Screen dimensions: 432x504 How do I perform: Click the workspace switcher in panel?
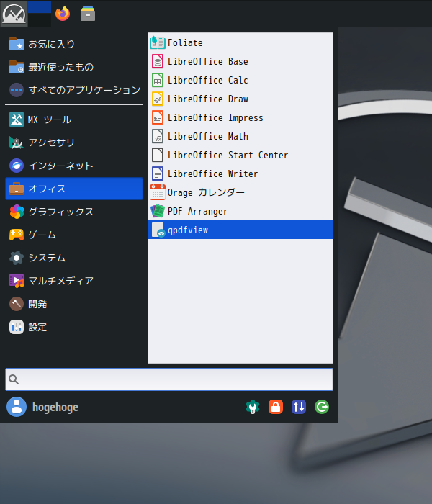(x=39, y=14)
